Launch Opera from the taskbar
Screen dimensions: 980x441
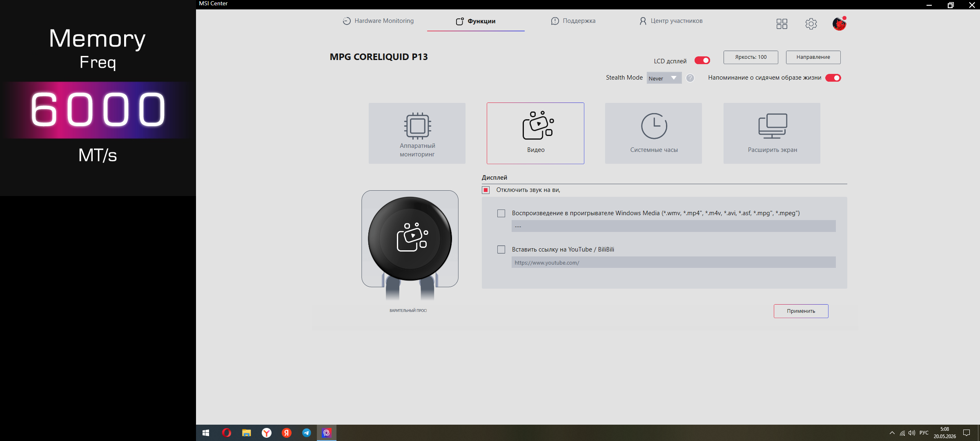pyautogui.click(x=226, y=433)
